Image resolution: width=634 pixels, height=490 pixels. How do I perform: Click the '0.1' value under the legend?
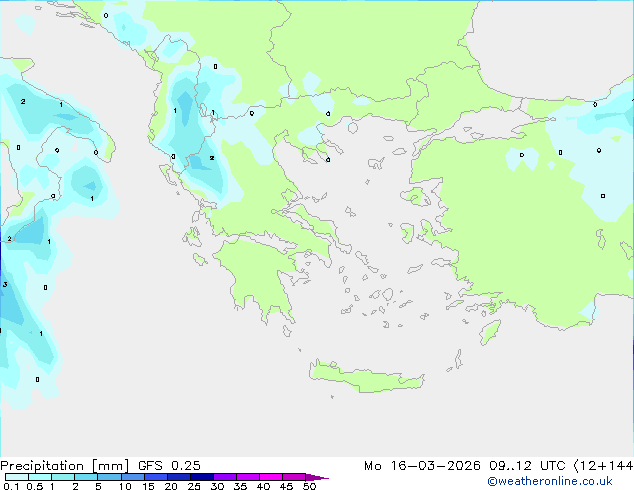coord(11,486)
